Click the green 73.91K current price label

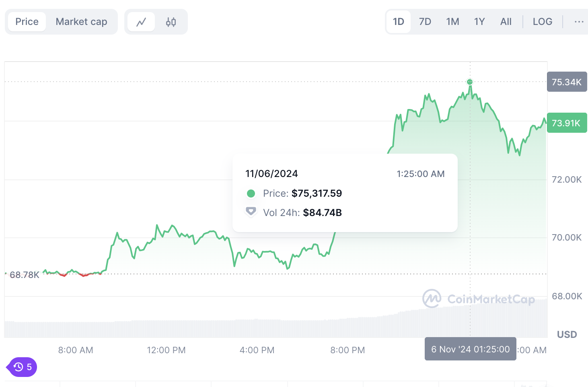point(567,123)
